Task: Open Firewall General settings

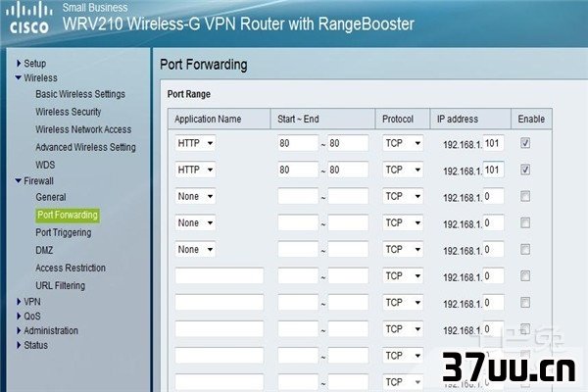Action: coord(51,197)
